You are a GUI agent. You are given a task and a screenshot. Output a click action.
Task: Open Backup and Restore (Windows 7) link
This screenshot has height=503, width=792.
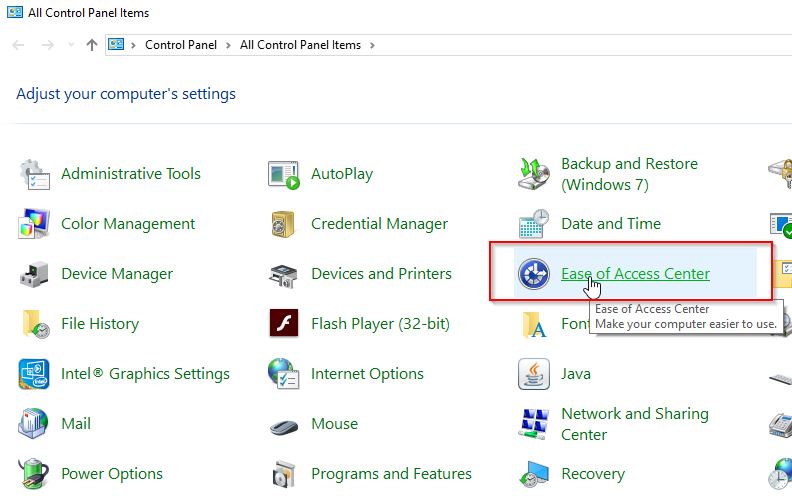629,174
